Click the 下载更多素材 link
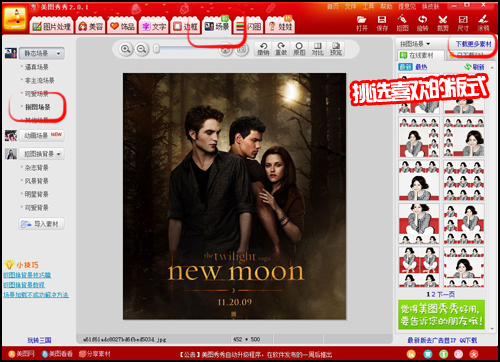The image size is (500, 362). coord(473,44)
